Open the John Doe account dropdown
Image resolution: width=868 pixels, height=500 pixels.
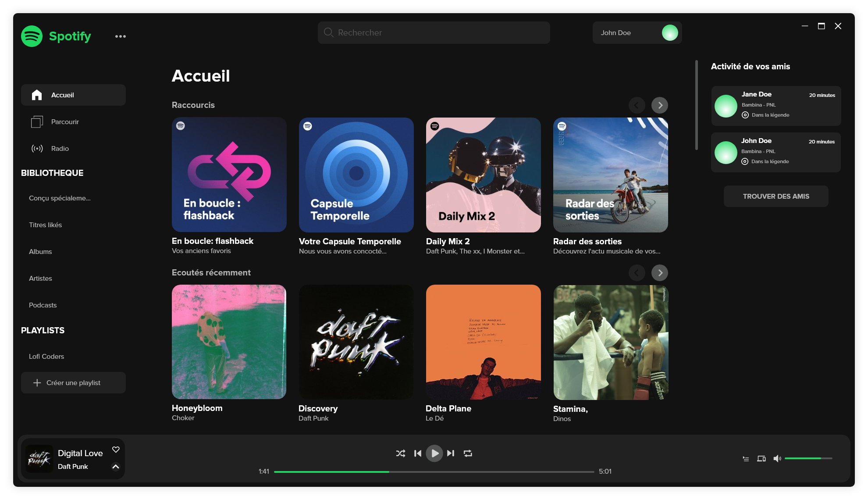pyautogui.click(x=637, y=33)
